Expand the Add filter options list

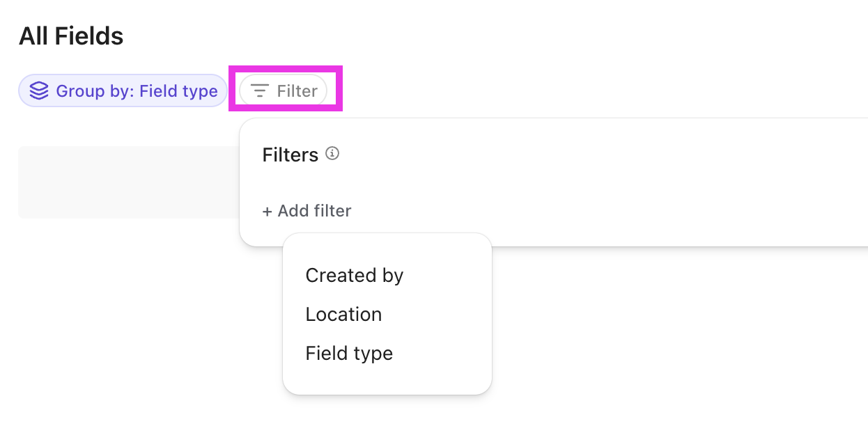click(x=307, y=211)
